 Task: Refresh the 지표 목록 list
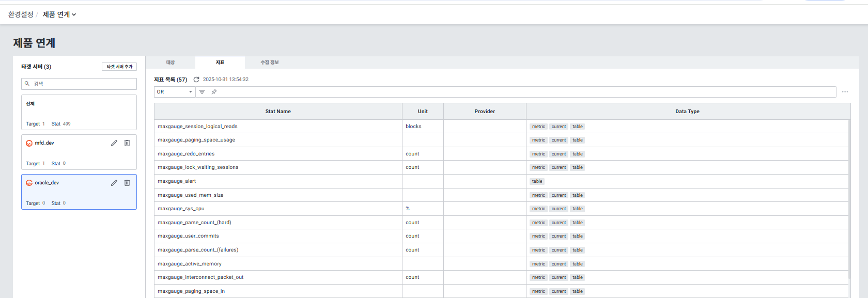[196, 80]
